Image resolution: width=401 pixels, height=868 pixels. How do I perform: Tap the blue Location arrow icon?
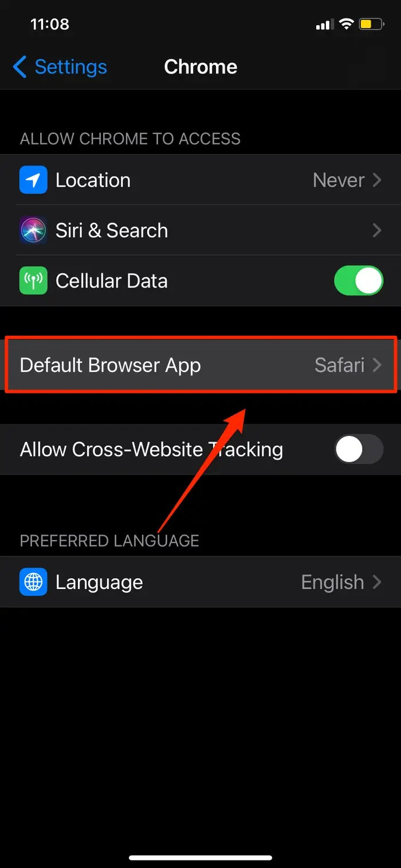33,180
